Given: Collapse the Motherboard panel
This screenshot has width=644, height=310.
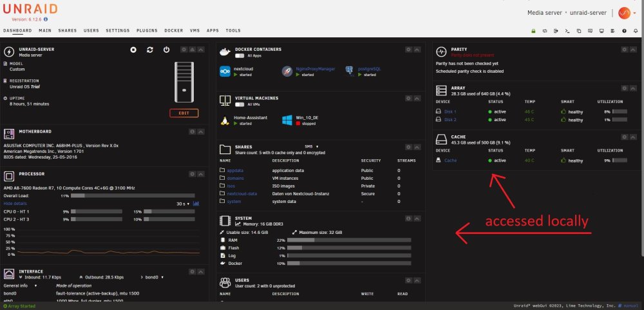Looking at the screenshot, I should pos(201,131).
